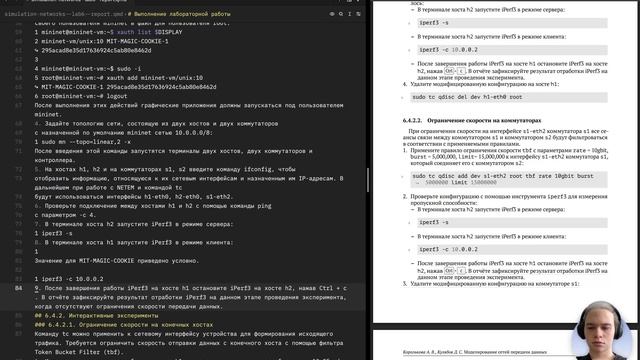Click editor line 'sudo mn --topo=linear,2 -x'
640x360 pixels.
pyautogui.click(x=83, y=142)
